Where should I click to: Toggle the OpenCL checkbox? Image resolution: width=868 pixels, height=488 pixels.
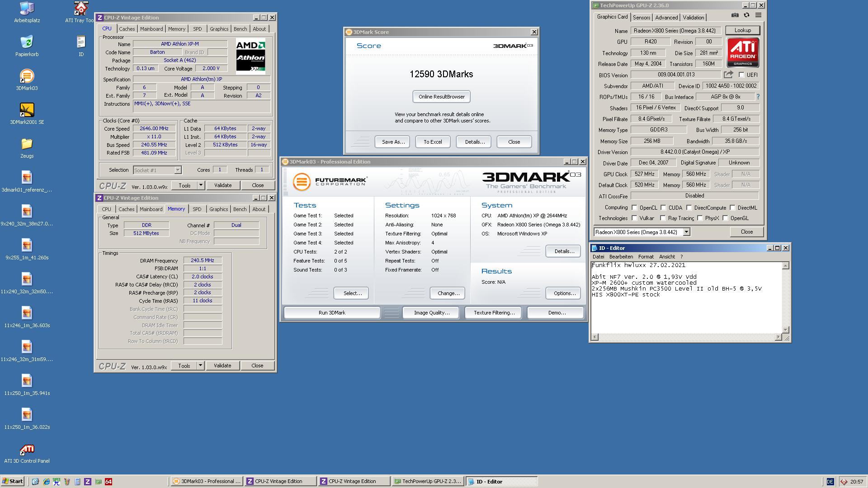coord(634,208)
